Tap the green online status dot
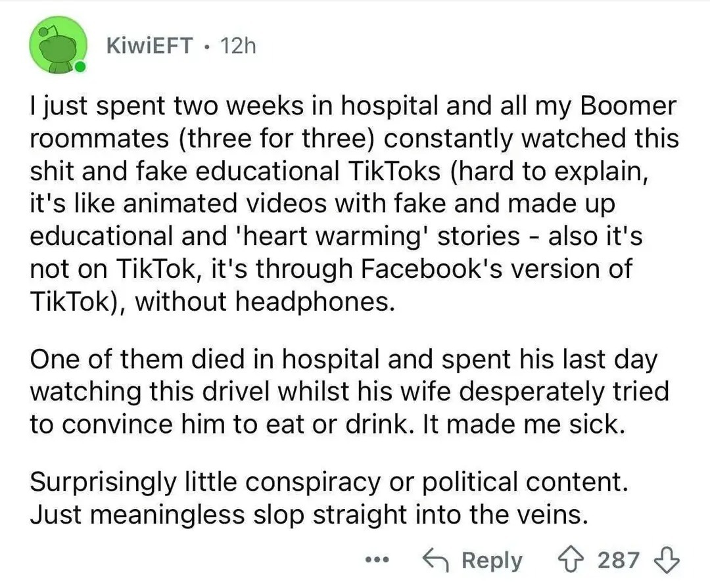 pyautogui.click(x=80, y=67)
